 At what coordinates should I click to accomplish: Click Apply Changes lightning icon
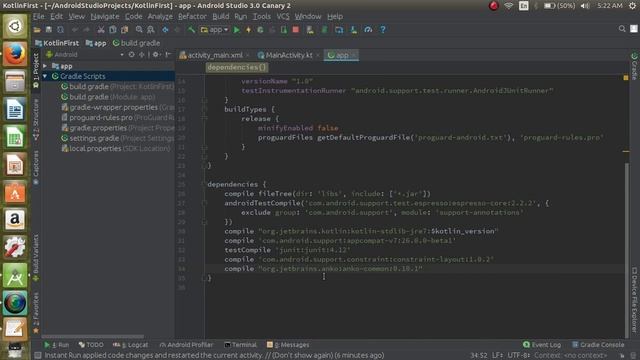coord(248,30)
